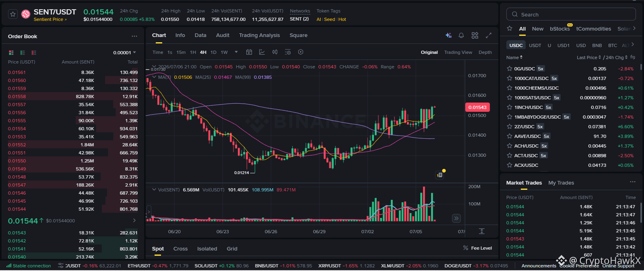Select the Grid trading tab

click(x=232, y=248)
